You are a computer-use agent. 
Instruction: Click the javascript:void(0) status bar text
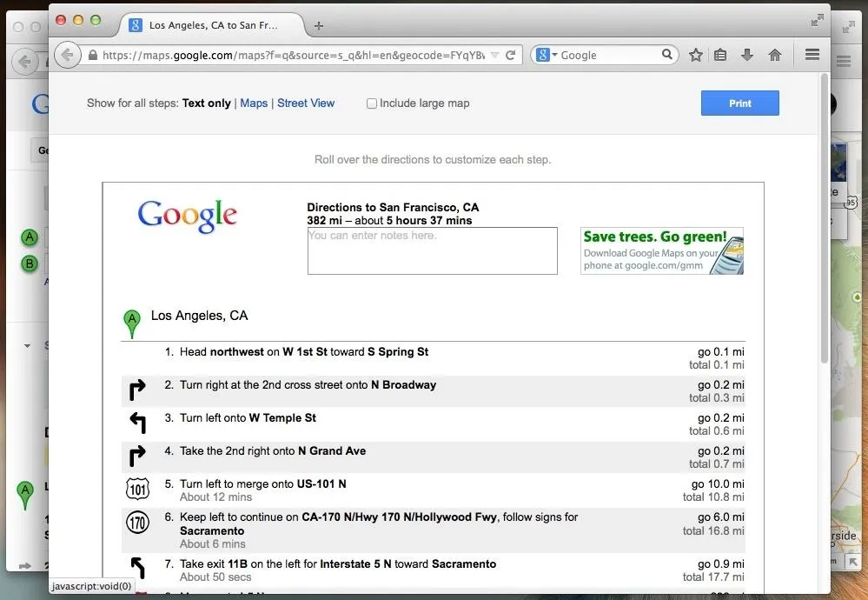92,586
